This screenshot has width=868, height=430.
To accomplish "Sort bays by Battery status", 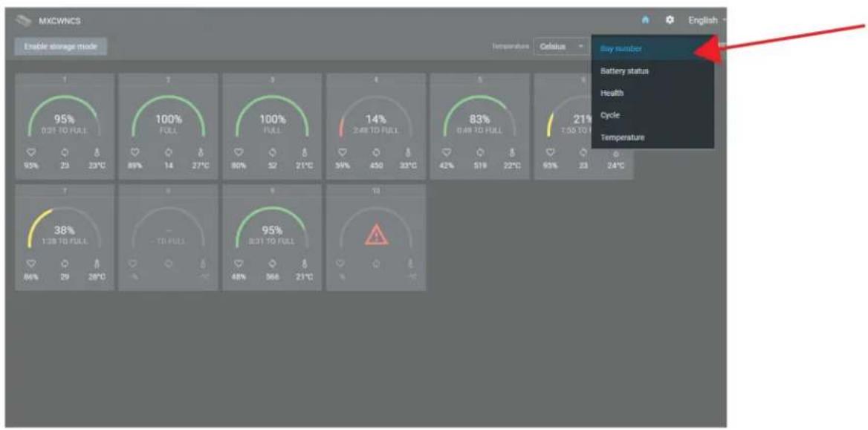I will [x=652, y=71].
